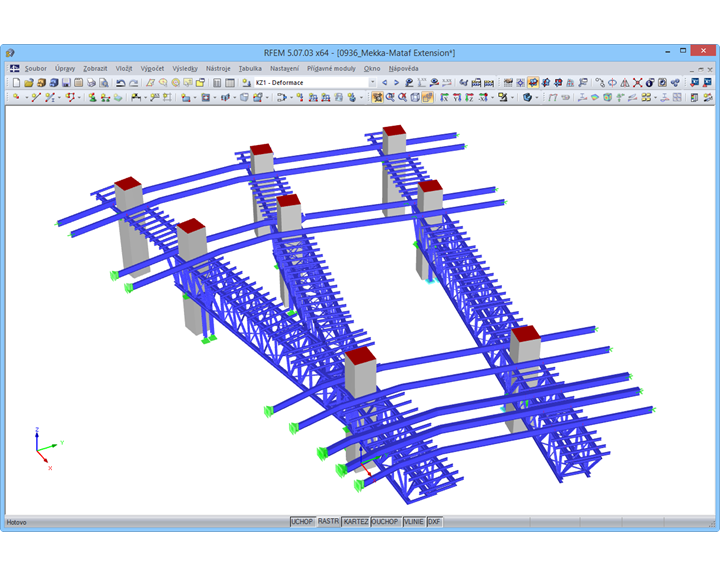Toggle the UCHOP snap in status bar
This screenshot has width=720, height=576.
(x=302, y=522)
